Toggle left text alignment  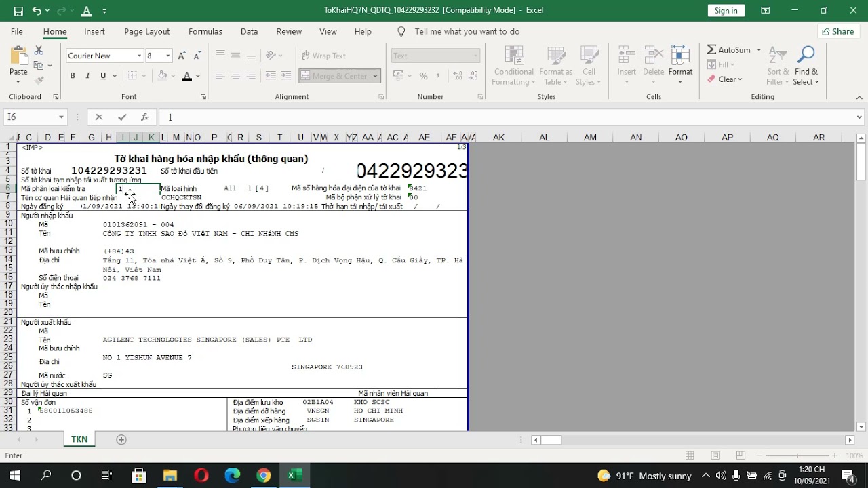pos(220,76)
